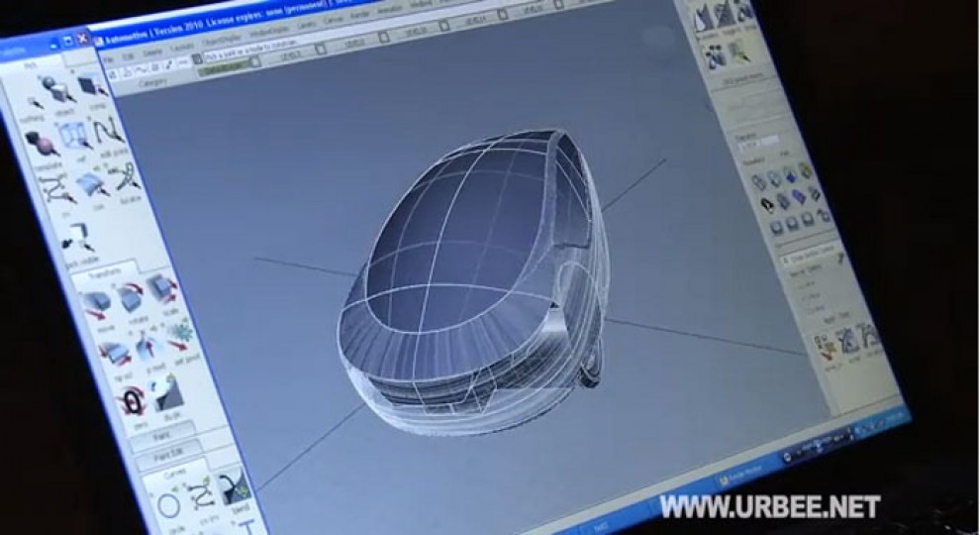Select the transform tool right of Zero
The height and width of the screenshot is (535, 980).
166,393
